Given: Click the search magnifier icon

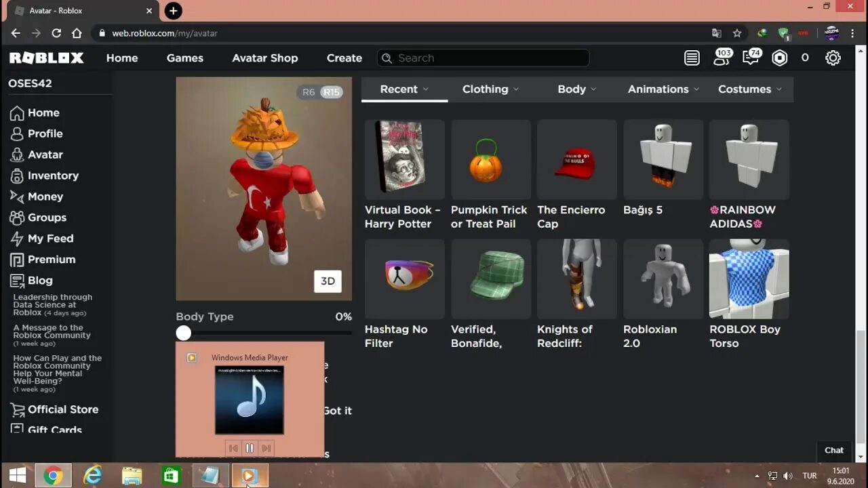Looking at the screenshot, I should (387, 58).
